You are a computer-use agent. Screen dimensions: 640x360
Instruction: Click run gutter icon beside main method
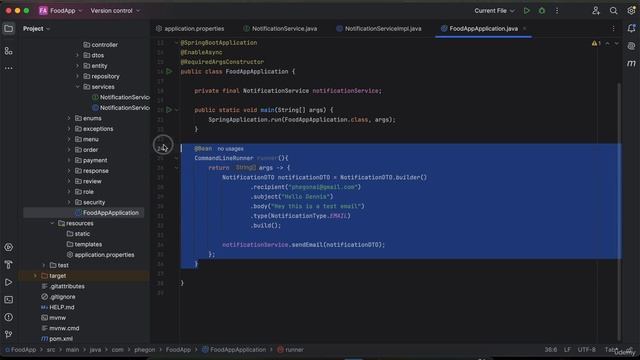tap(169, 110)
